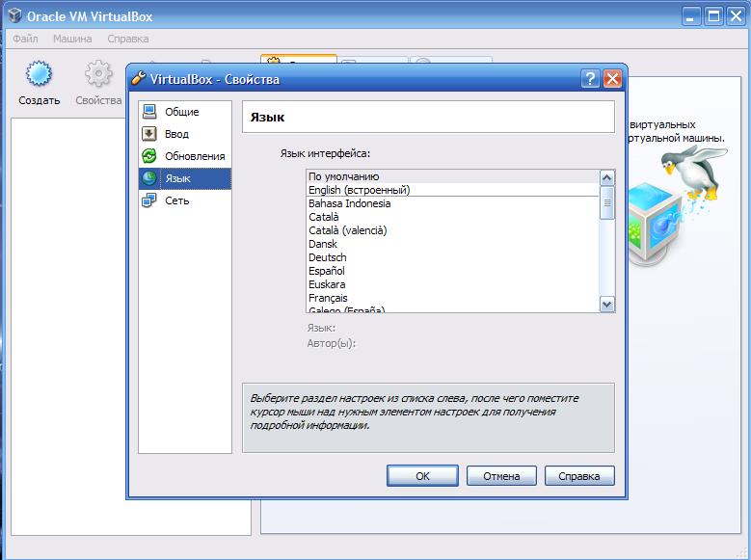Select 'По умолчанию' in language list
751x560 pixels.
452,176
